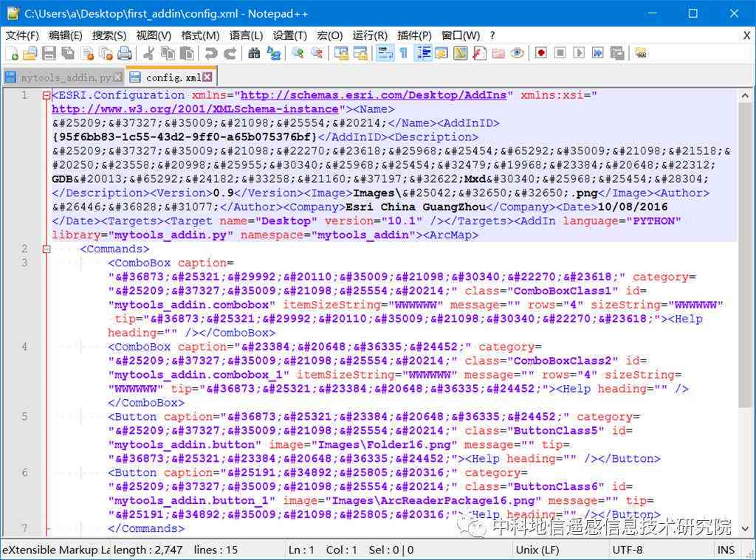Redo the last undone edit
756x560 pixels.
pos(230,53)
